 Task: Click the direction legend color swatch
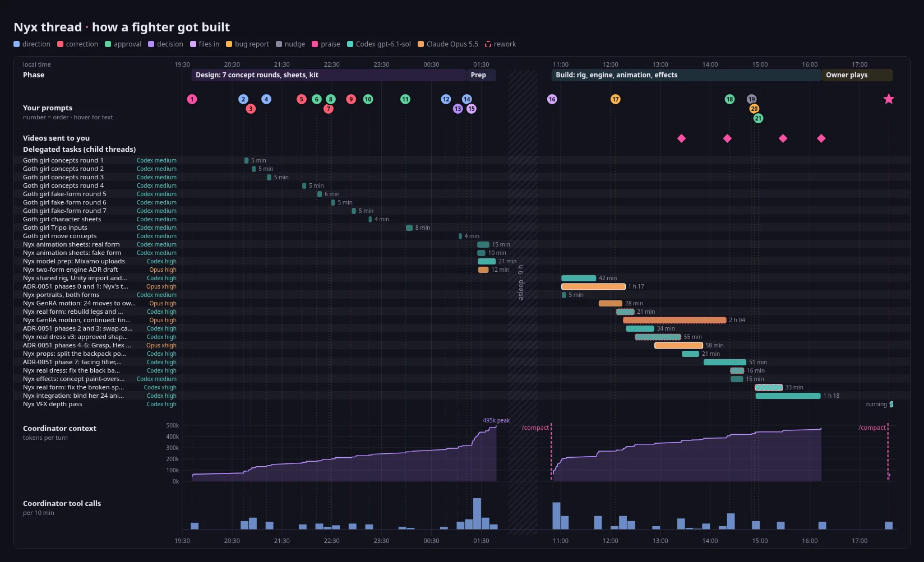(x=16, y=44)
